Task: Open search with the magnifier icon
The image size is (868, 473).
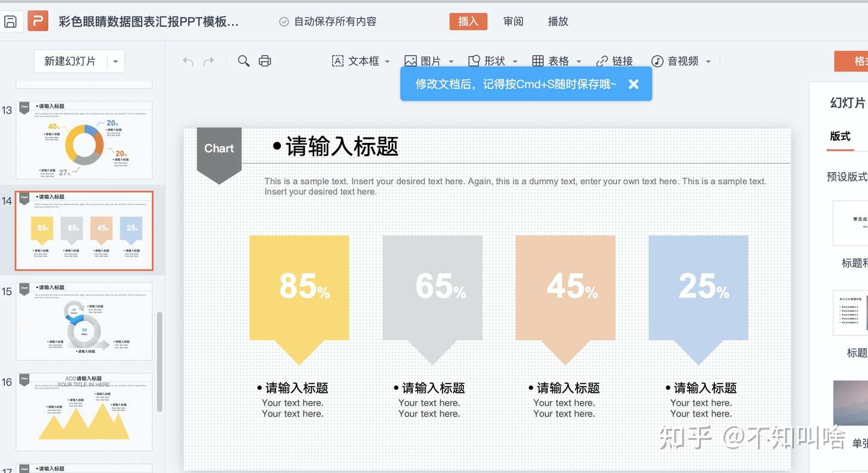Action: (x=244, y=61)
